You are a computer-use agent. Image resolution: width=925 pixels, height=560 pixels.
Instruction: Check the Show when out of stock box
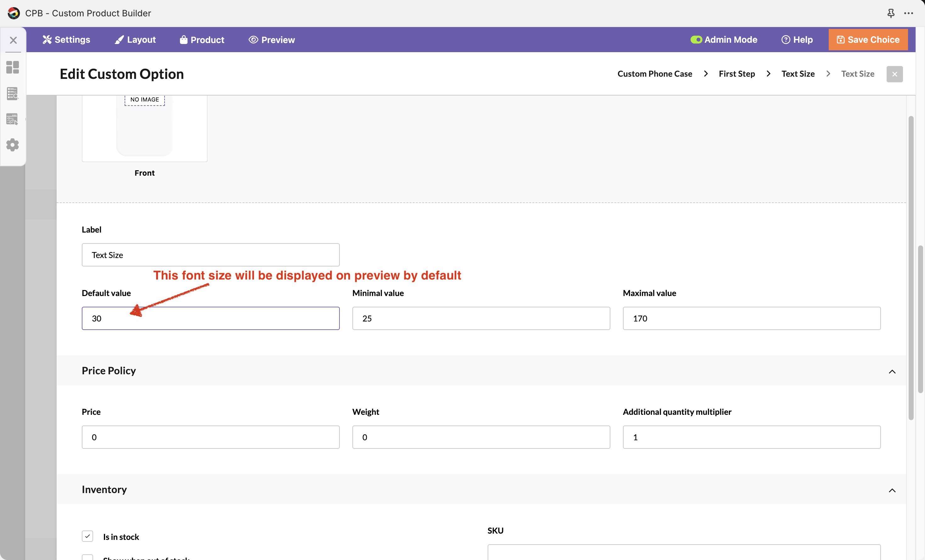click(87, 557)
